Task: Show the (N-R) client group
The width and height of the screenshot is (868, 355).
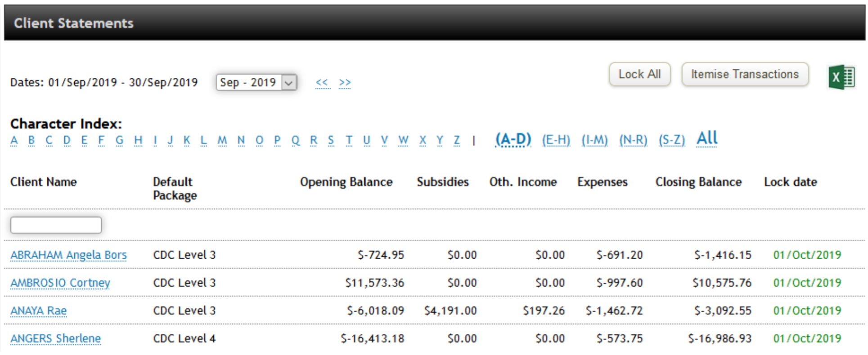Action: [x=633, y=140]
